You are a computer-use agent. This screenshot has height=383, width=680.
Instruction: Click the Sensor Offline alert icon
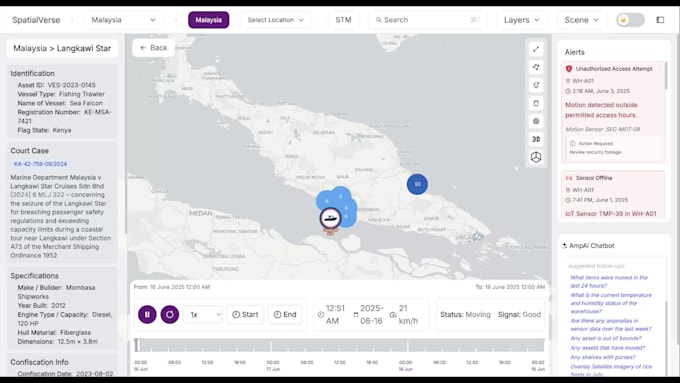(569, 178)
